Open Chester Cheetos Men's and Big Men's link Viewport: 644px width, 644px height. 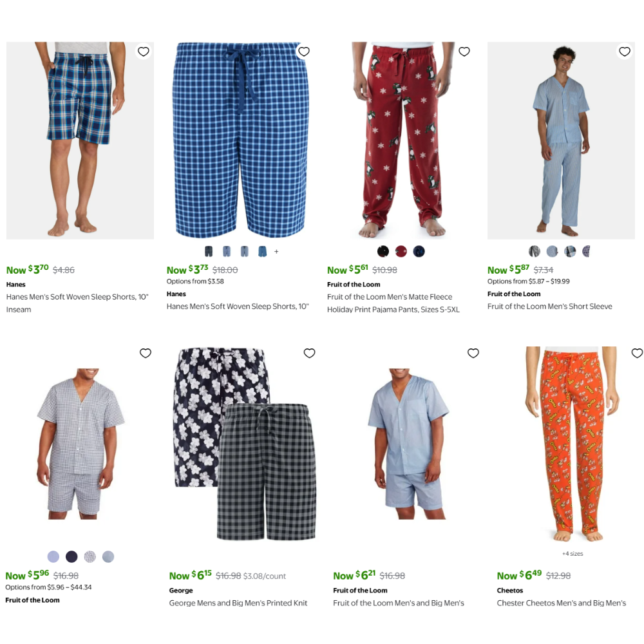(562, 603)
